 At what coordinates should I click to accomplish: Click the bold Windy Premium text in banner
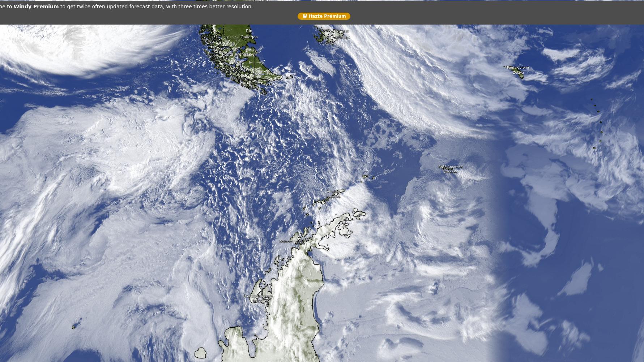36,7
